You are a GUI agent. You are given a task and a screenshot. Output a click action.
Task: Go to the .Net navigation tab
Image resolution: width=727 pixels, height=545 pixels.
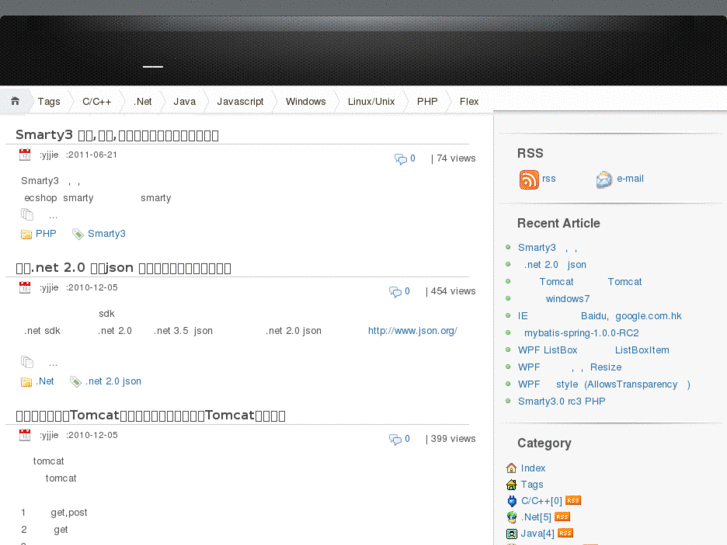tap(142, 102)
